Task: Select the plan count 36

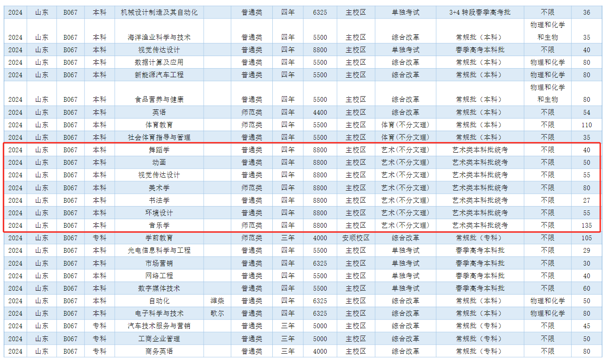Action: click(586, 12)
